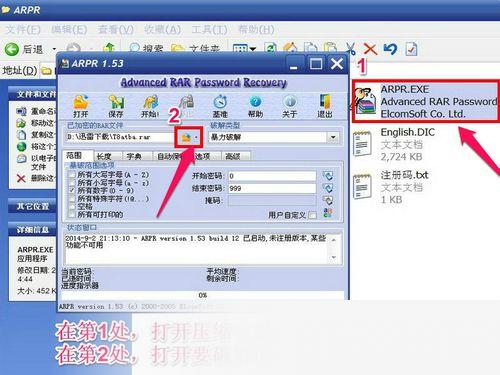The image size is (500, 375).
Task: Click the Explorer 后退 back arrow
Action: click(x=12, y=50)
